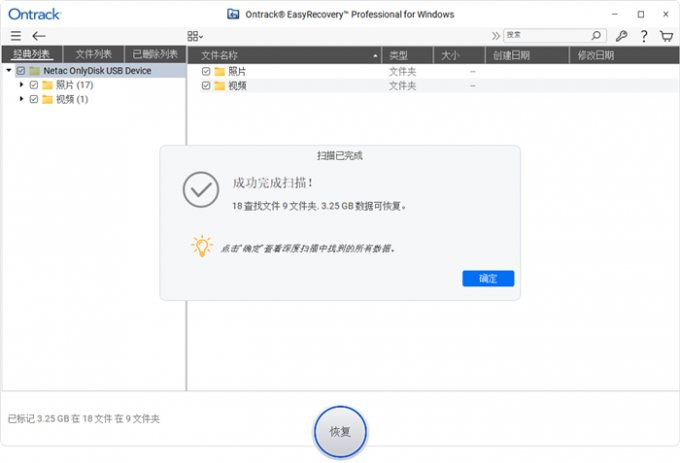Sort by the 类型 column header
This screenshot has width=680, height=463.
(x=408, y=55)
